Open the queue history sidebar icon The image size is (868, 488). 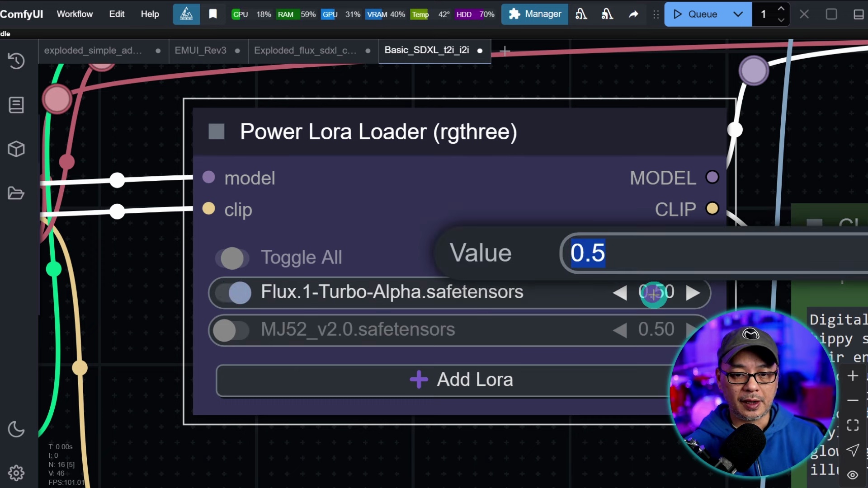click(16, 61)
